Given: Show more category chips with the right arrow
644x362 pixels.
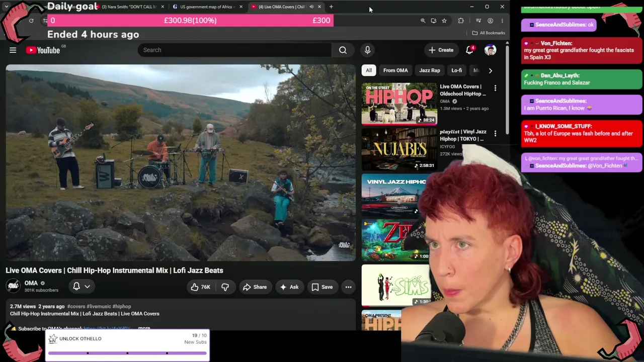Looking at the screenshot, I should pos(491,70).
